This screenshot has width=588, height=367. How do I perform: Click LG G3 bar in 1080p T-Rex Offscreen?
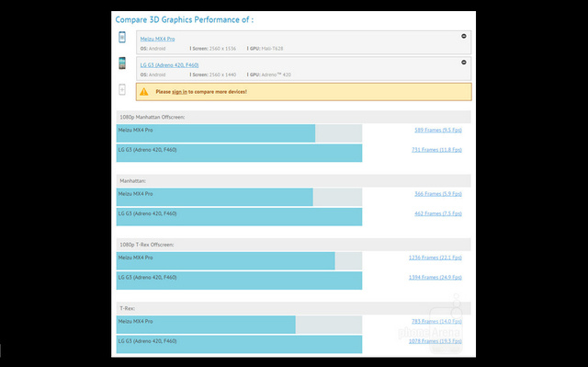coord(239,281)
